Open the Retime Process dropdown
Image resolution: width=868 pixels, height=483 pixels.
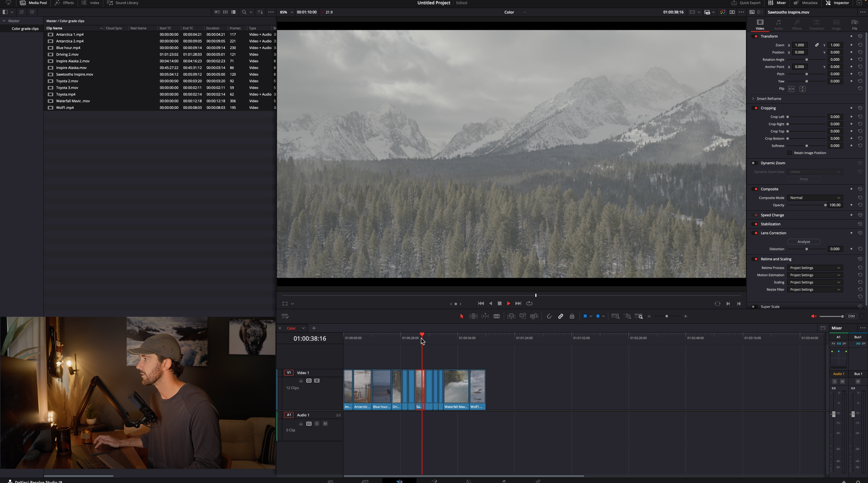815,268
